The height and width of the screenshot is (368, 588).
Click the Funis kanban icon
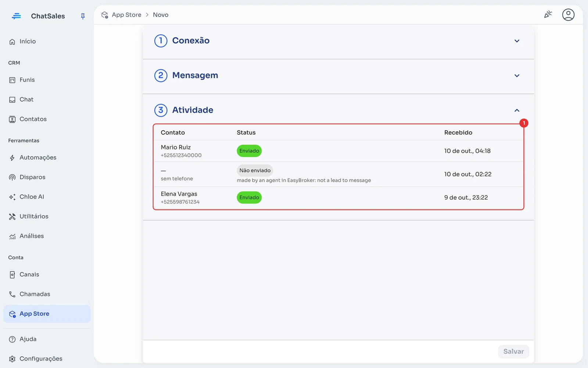(x=12, y=80)
